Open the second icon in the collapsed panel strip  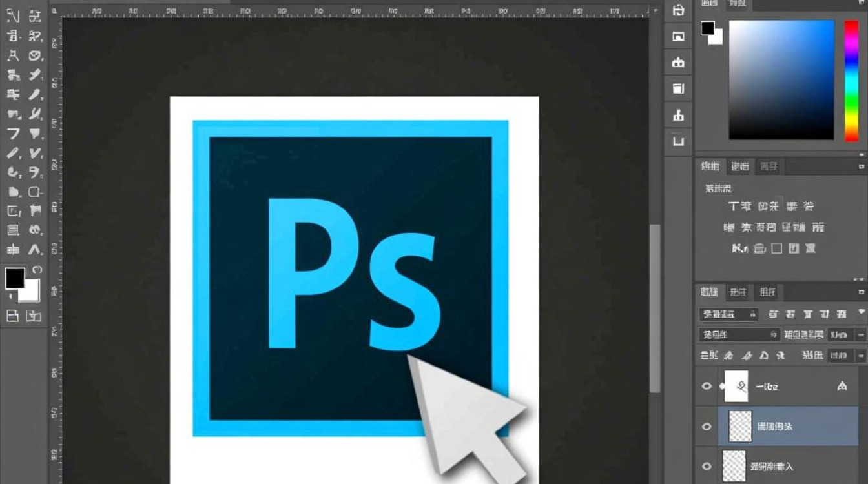tap(678, 36)
